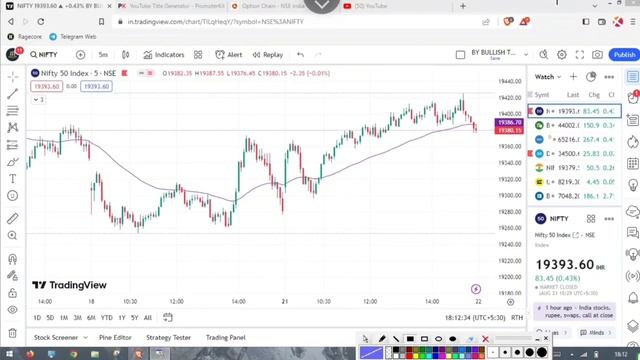Viewport: 640px width, 360px height.
Task: Start bar Replay mode
Action: (268, 55)
